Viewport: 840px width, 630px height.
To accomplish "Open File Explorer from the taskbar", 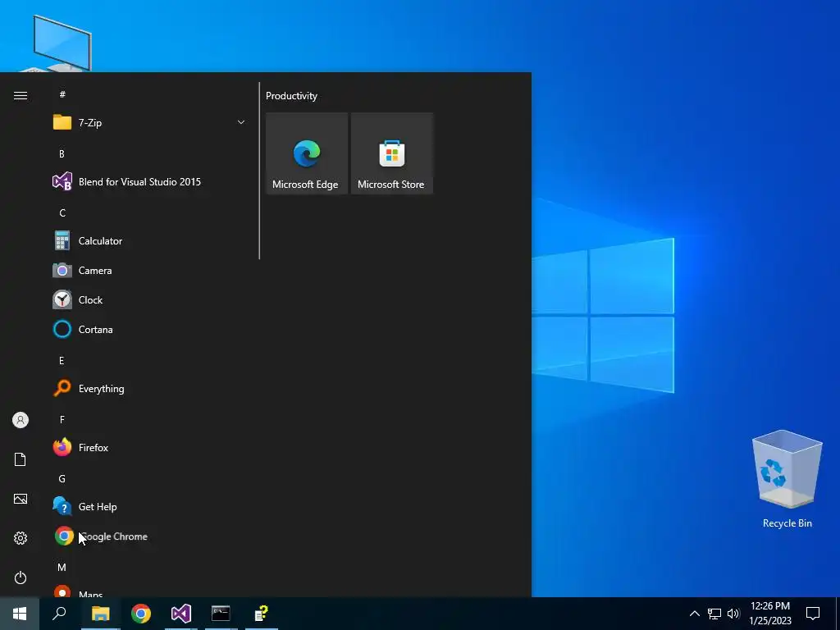I will pos(100,614).
